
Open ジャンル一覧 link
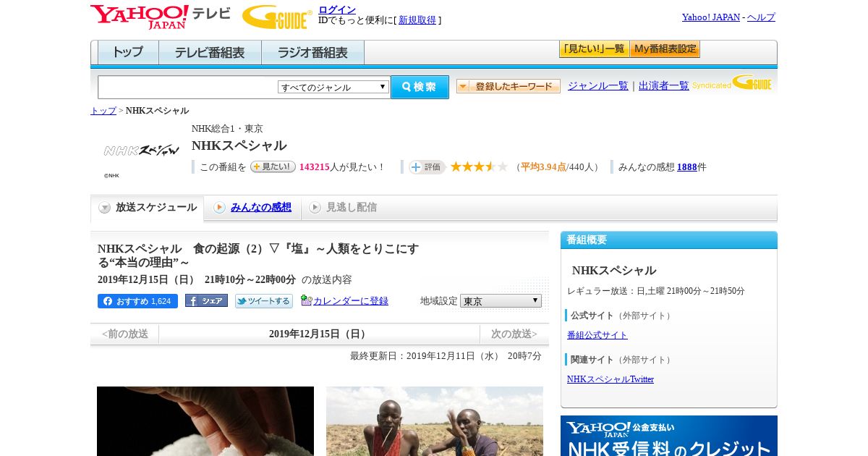point(597,86)
